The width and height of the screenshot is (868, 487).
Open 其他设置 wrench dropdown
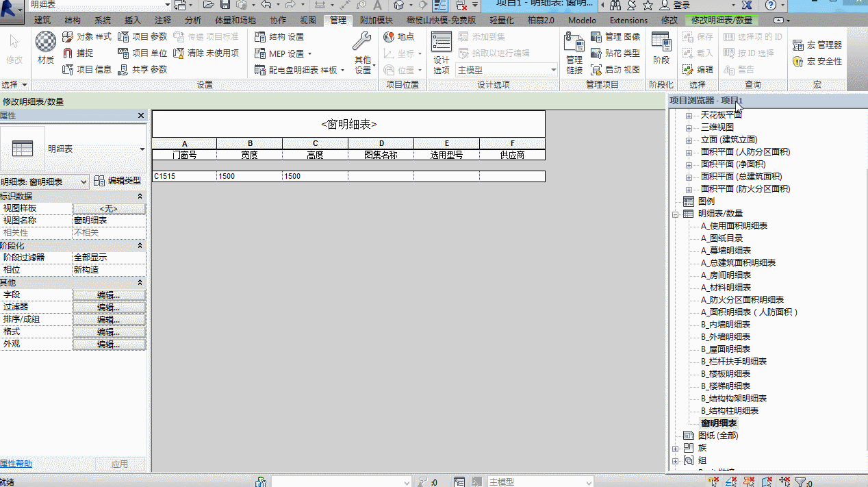tap(363, 53)
